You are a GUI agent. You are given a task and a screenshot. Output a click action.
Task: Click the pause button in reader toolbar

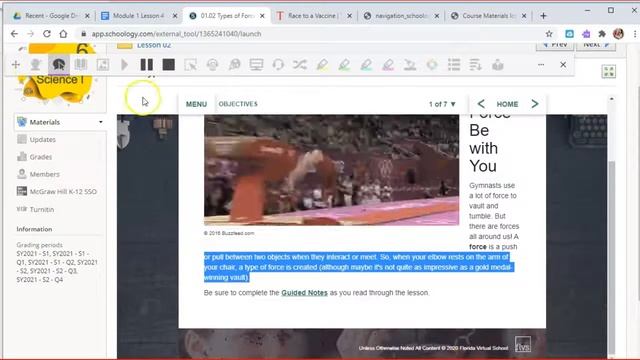pos(147,64)
